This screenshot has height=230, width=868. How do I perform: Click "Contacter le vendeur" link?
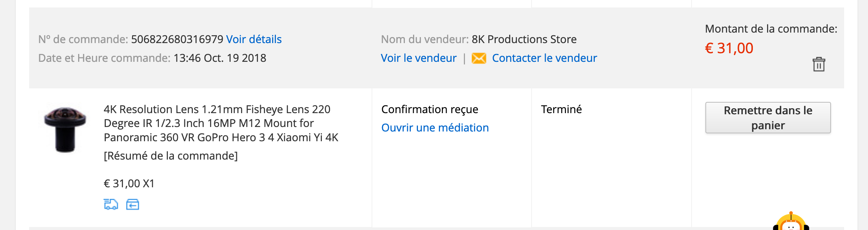pos(544,58)
